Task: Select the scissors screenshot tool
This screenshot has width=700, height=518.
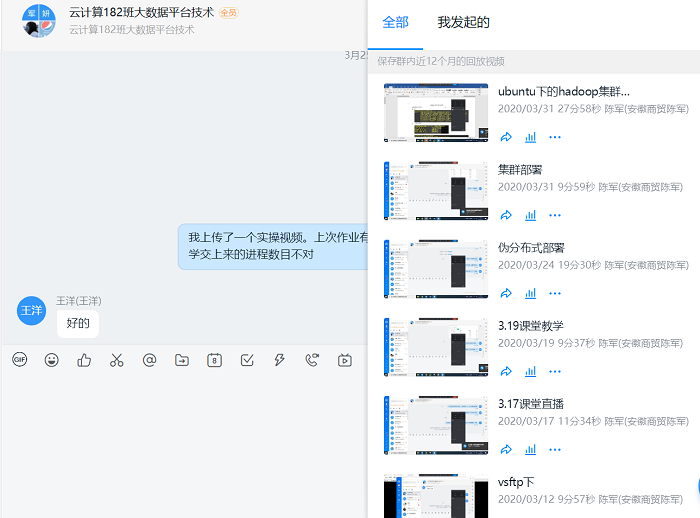Action: click(116, 360)
